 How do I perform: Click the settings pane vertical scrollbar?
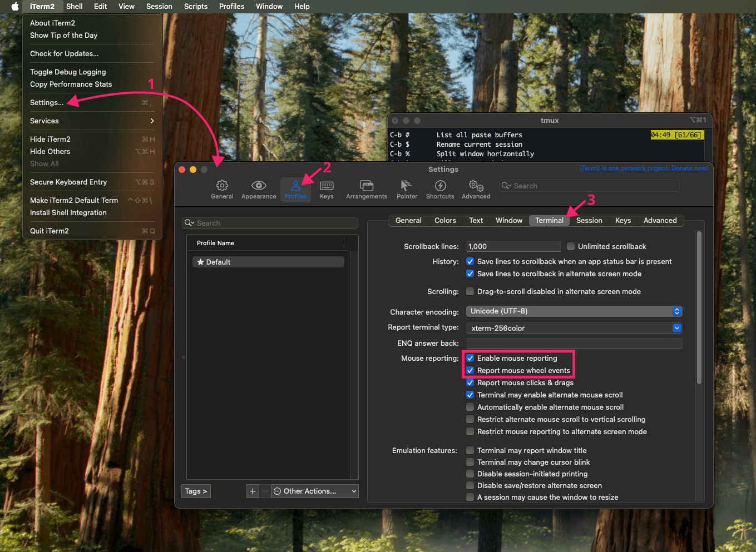[x=699, y=307]
